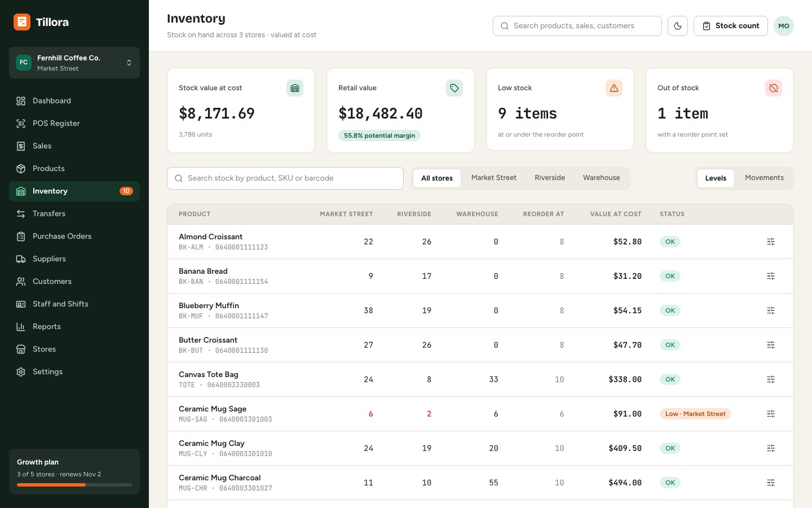Screen dimensions: 812x508
Task: Filter stock by the Warehouse tab
Action: (601, 178)
